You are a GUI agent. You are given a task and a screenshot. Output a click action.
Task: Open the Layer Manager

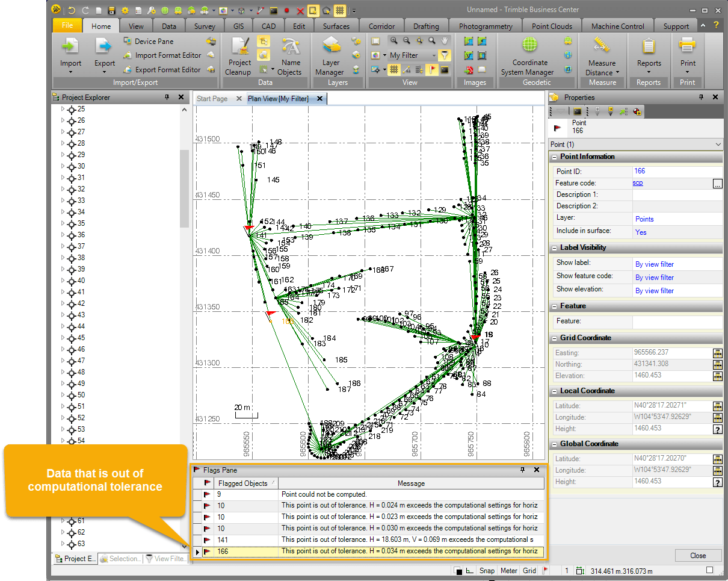click(x=330, y=56)
